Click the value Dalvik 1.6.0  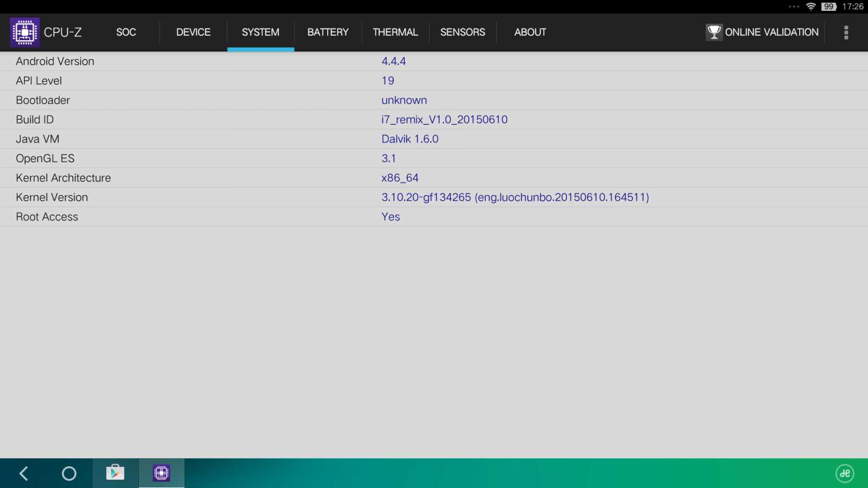tap(410, 139)
